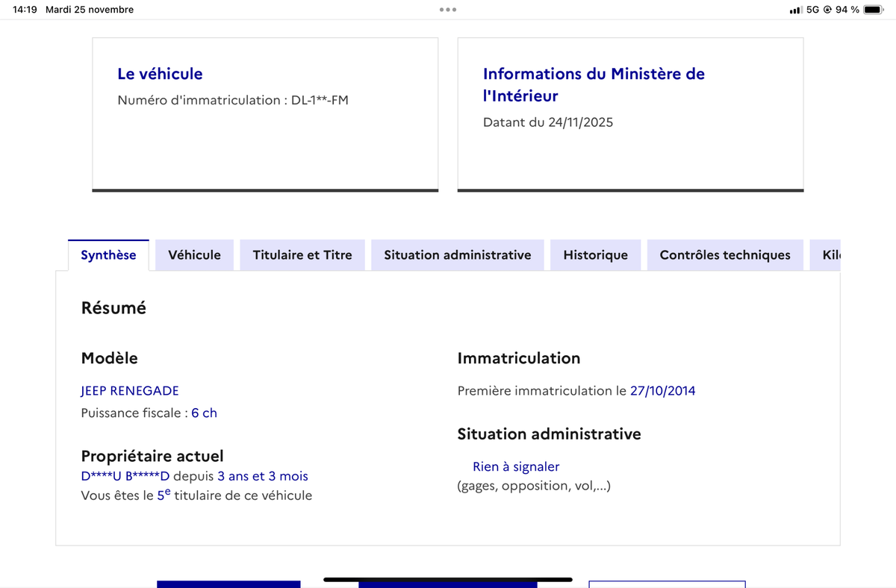Click the registration number DL-1**-FM line

233,100
